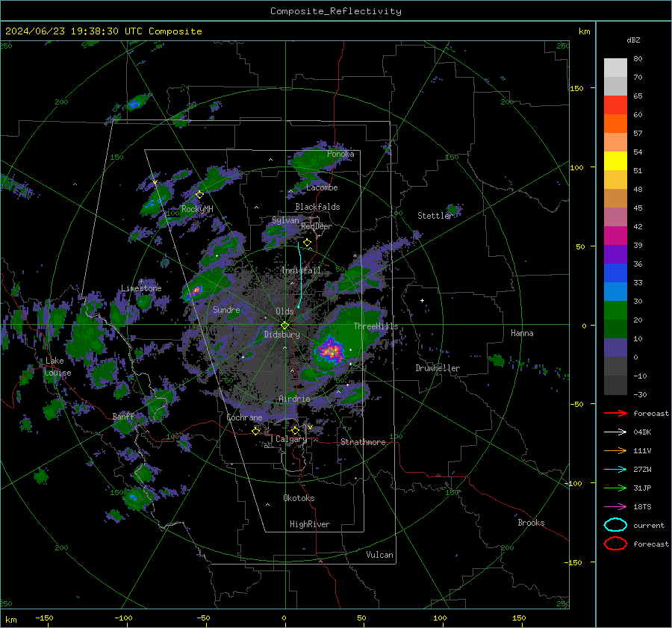Select the purple 36-39 dBZ color swatch
Viewport: 672px width, 628px height.
point(615,254)
